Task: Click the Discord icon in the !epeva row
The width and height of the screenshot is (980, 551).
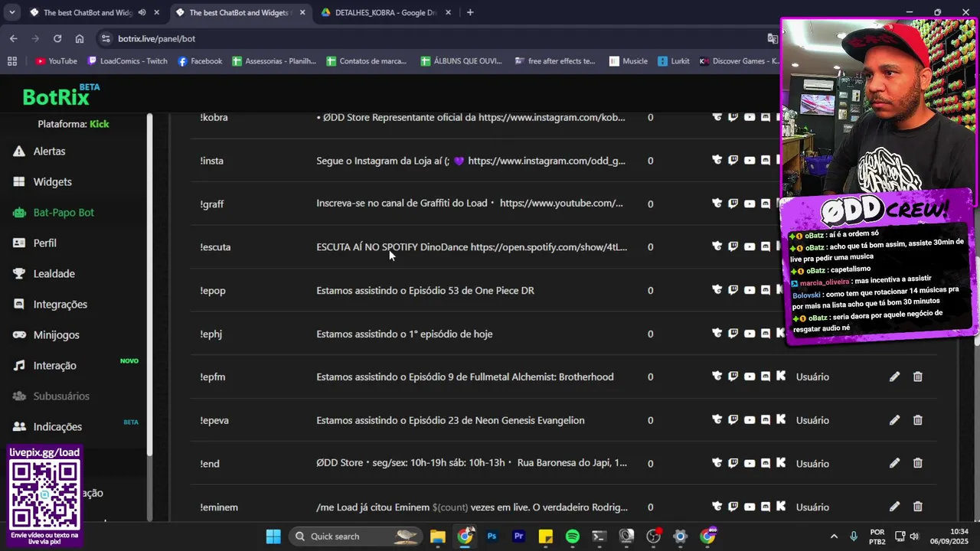Action: [x=766, y=419]
